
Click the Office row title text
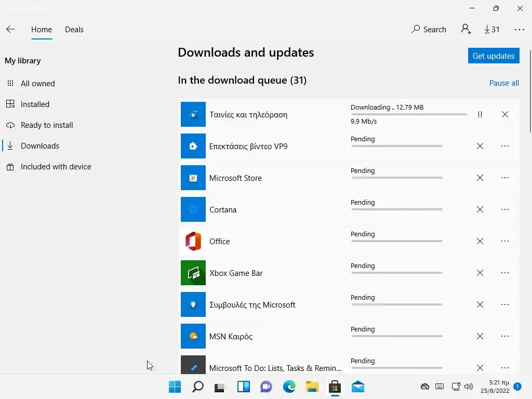[x=220, y=241]
